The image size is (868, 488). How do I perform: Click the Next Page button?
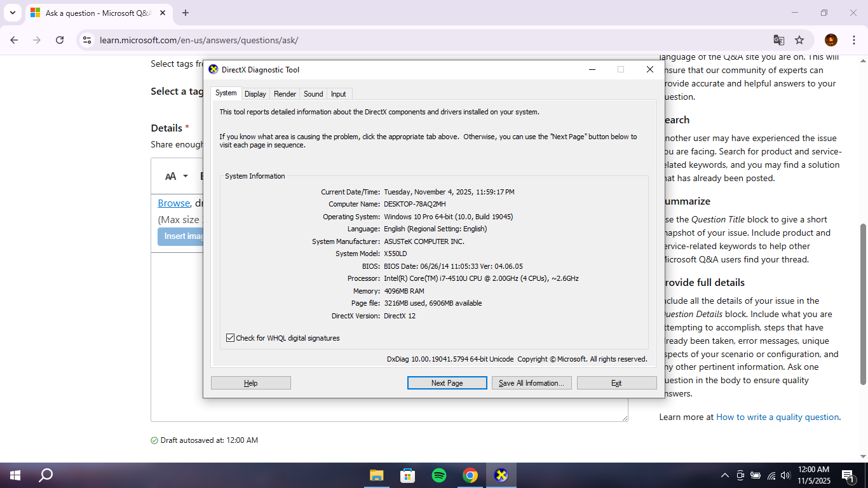tap(447, 383)
